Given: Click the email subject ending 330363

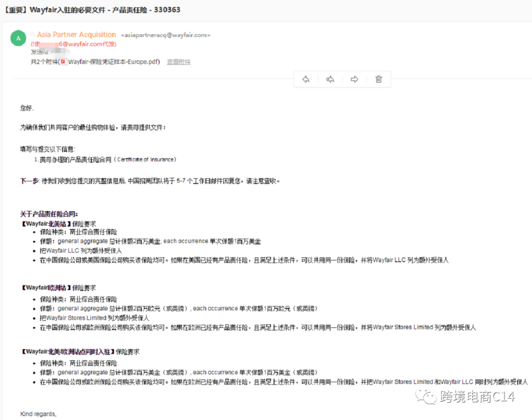Looking at the screenshot, I should pyautogui.click(x=93, y=10).
